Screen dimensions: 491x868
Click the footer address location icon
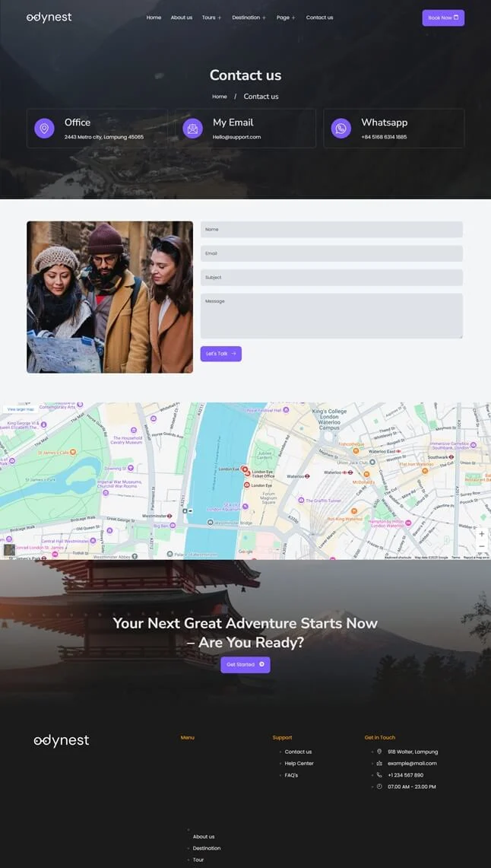pyautogui.click(x=379, y=752)
